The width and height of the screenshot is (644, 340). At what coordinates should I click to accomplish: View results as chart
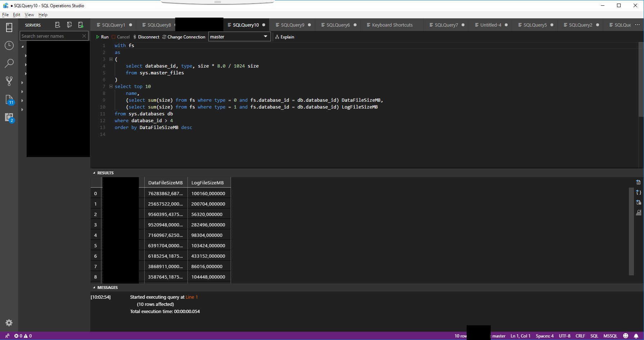[x=639, y=212]
